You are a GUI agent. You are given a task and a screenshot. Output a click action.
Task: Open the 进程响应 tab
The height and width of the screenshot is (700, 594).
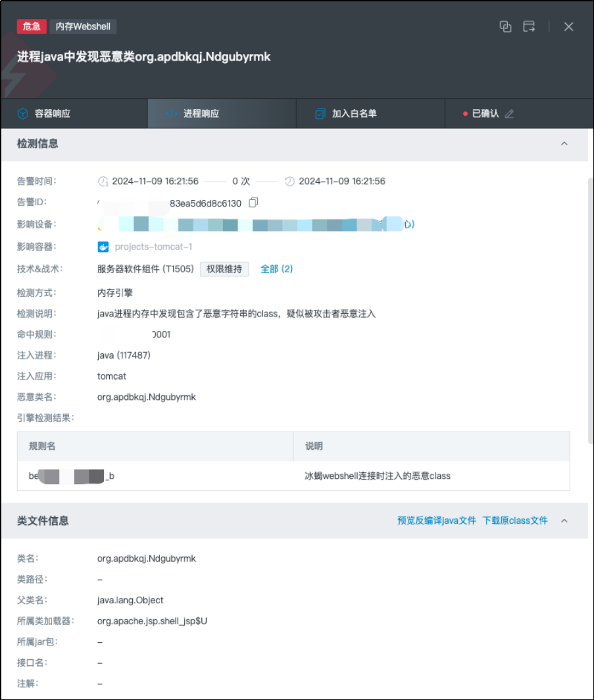[x=222, y=113]
